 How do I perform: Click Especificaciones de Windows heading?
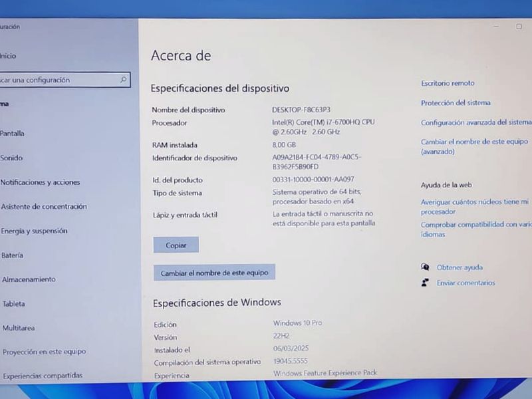(x=217, y=303)
